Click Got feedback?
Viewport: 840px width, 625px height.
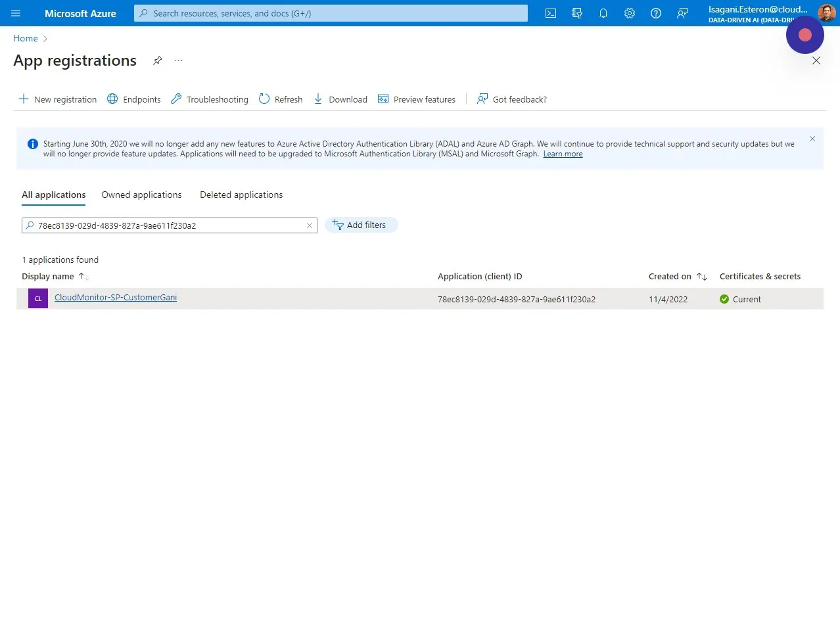tap(512, 99)
